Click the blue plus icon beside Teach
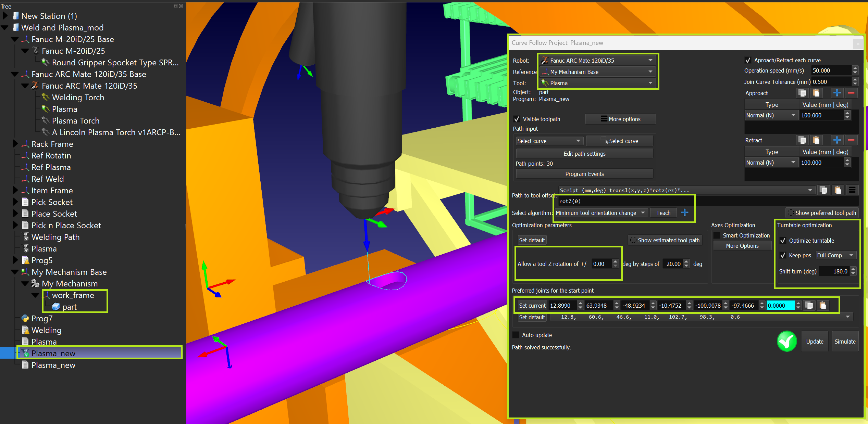868x424 pixels. point(684,213)
